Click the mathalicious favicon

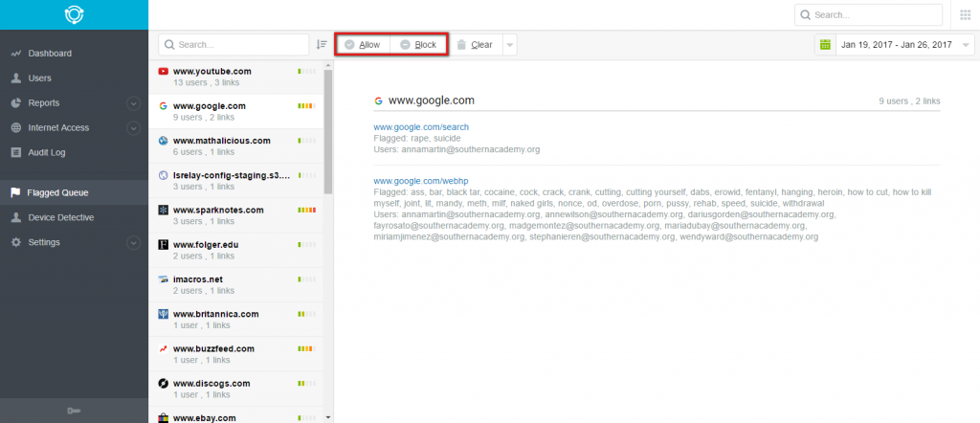click(x=163, y=141)
